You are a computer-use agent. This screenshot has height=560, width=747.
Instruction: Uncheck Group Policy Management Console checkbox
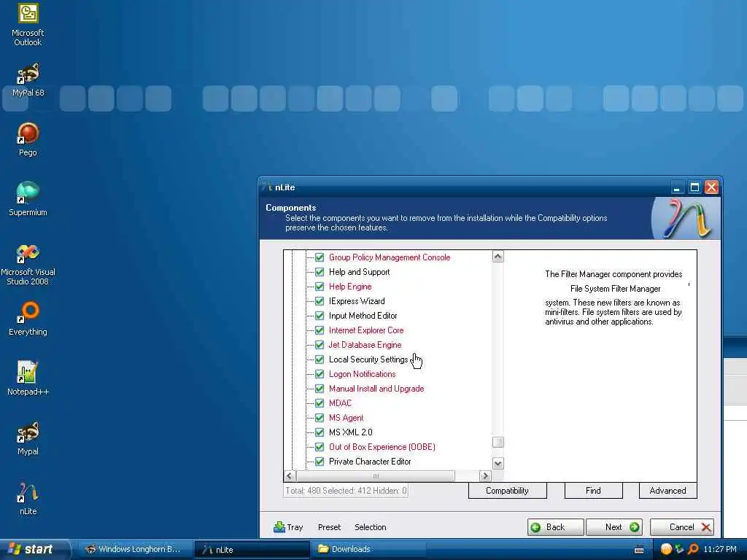(x=320, y=257)
